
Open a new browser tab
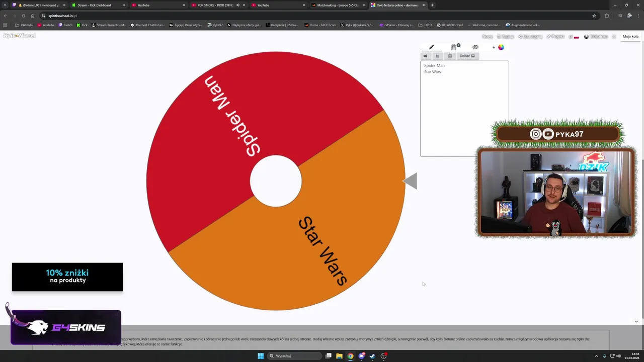[432, 5]
